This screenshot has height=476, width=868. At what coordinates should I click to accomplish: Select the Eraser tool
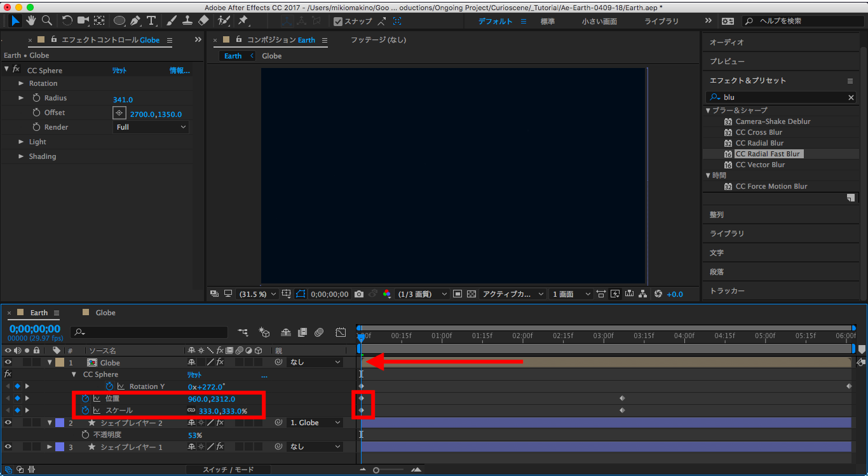203,20
